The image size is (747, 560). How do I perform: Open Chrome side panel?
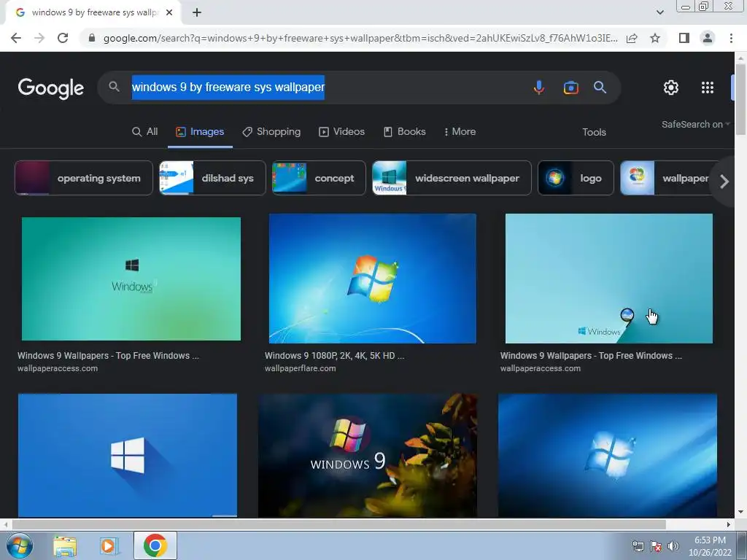click(x=684, y=38)
